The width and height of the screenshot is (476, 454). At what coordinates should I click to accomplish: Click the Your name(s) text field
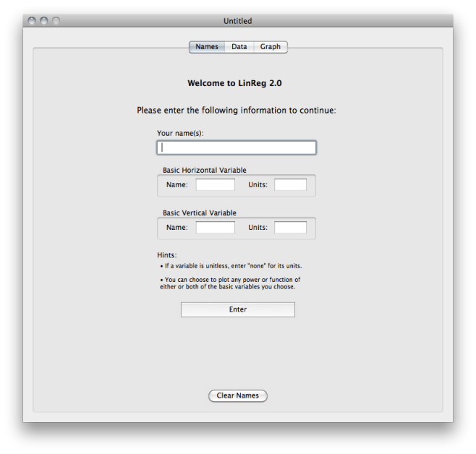tap(237, 147)
